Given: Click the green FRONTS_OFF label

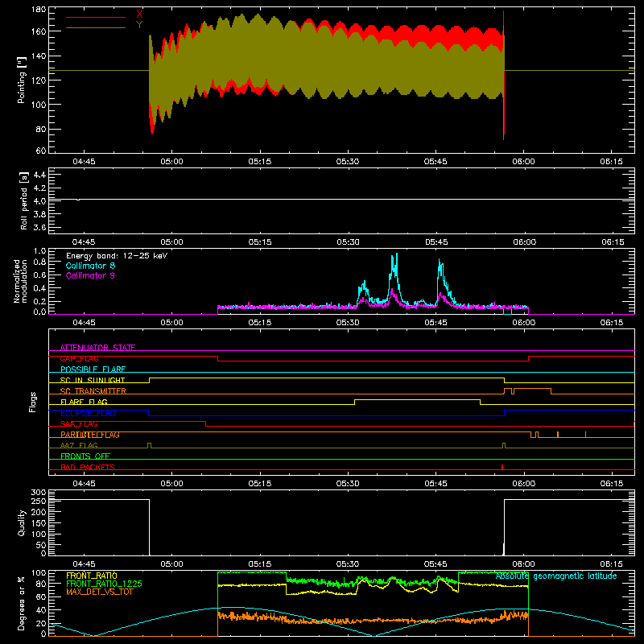Looking at the screenshot, I should click(x=85, y=456).
